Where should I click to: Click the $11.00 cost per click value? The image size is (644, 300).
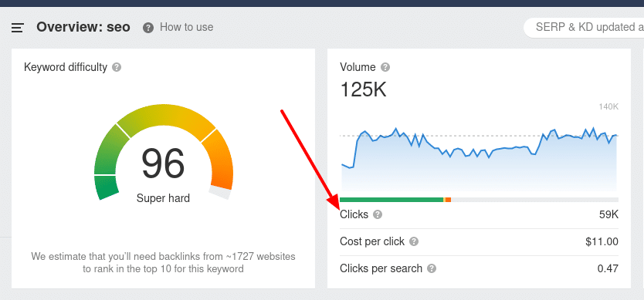point(602,241)
